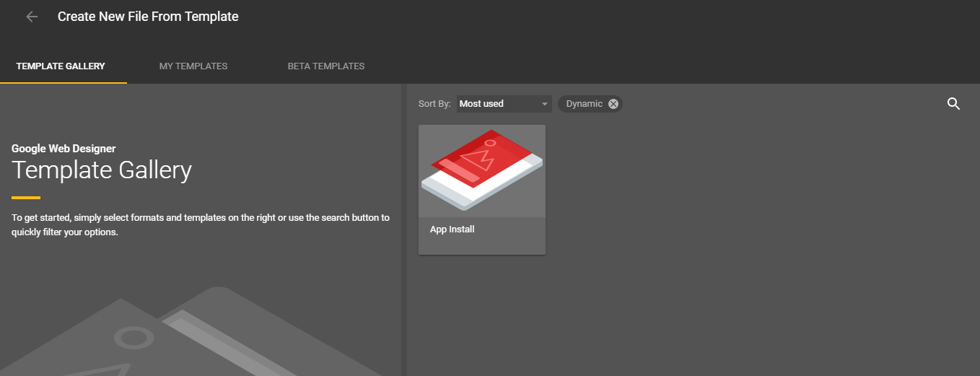
Task: Click the Dynamic filter chip label
Action: 584,104
